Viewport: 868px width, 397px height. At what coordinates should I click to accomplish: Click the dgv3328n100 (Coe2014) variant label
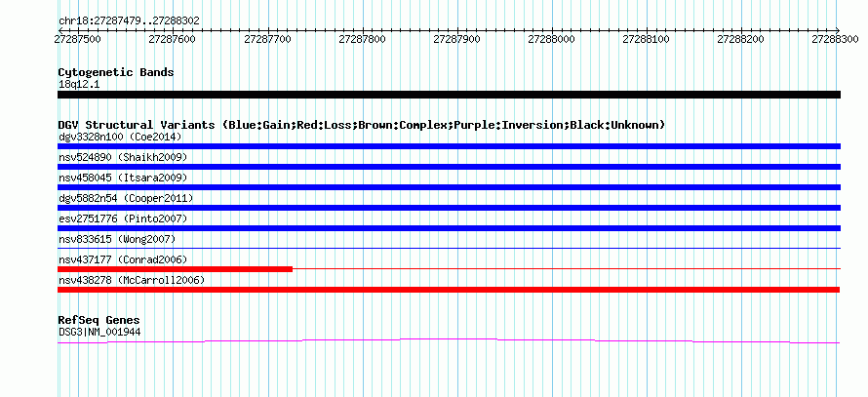120,137
